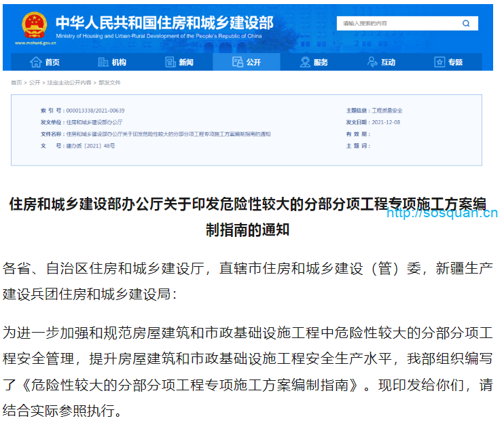The width and height of the screenshot is (504, 427).
Task: Open 部发文件 breadcrumb link
Action: pos(109,83)
